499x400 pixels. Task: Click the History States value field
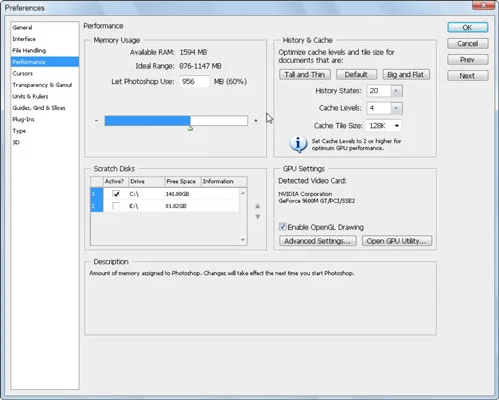(x=379, y=91)
